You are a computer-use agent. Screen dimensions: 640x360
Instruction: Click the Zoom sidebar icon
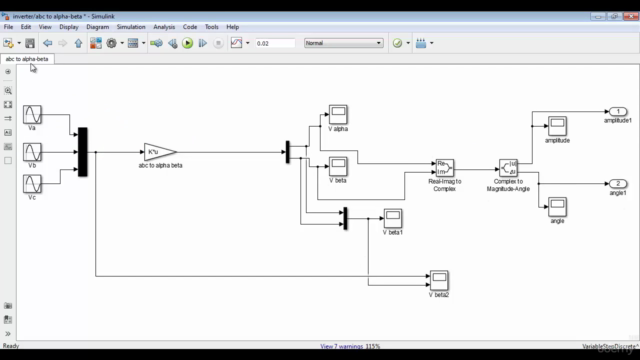[8, 91]
